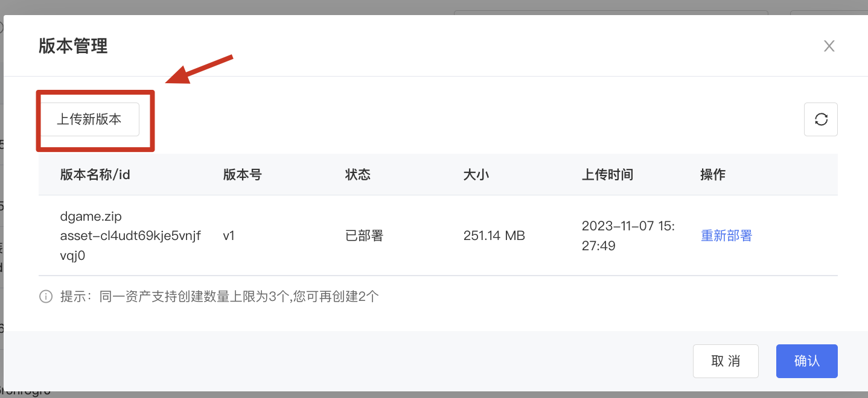This screenshot has width=868, height=398.
Task: Refresh the version list
Action: (x=821, y=119)
